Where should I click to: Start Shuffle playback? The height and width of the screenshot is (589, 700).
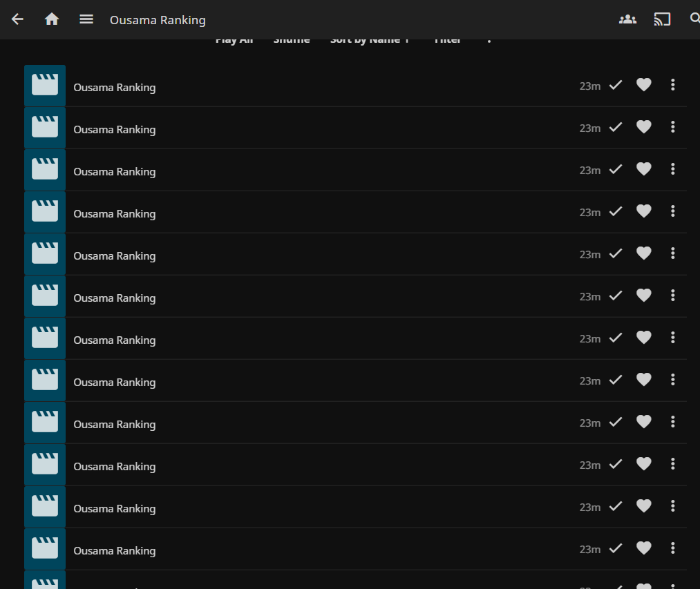(x=291, y=39)
